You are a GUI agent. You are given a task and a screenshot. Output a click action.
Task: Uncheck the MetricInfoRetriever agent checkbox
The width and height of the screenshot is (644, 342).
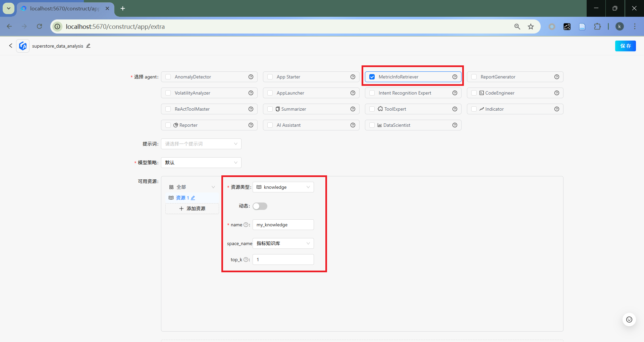click(x=372, y=77)
